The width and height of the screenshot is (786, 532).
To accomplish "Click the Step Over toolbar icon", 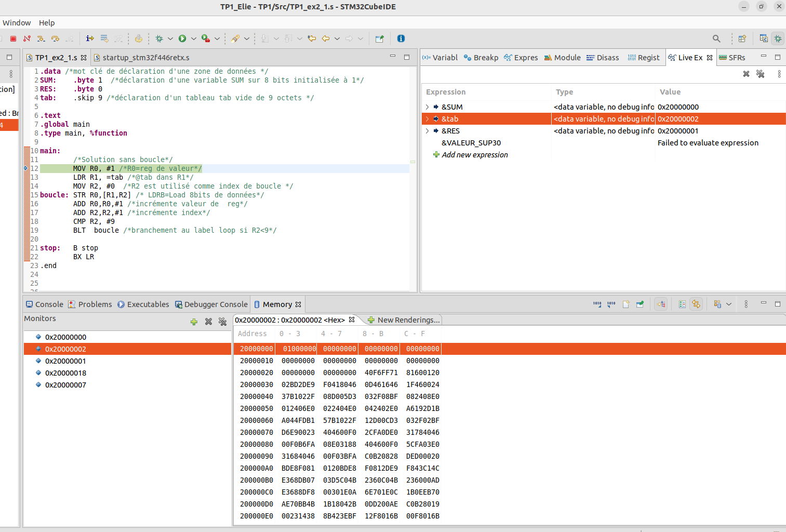I will click(55, 38).
